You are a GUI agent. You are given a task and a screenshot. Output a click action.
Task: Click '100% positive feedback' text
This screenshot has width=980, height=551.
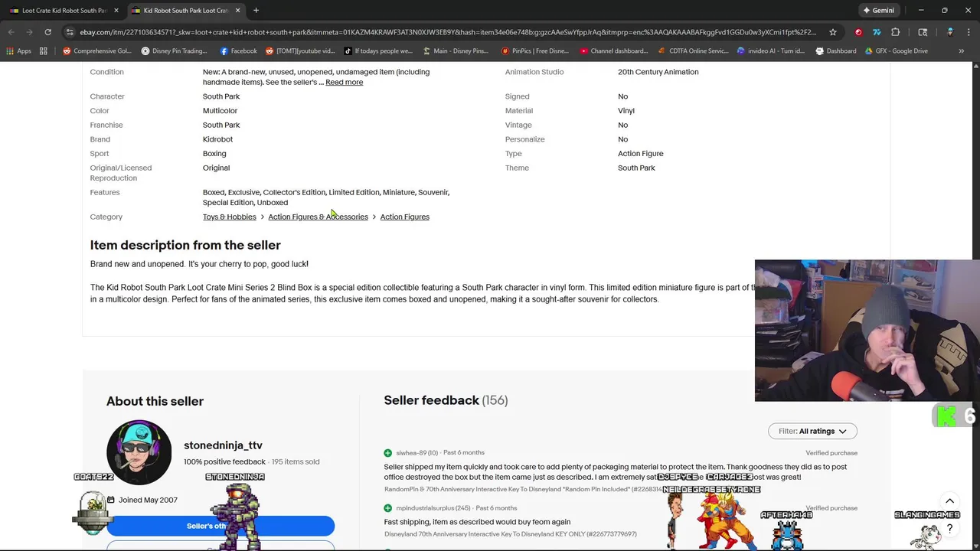(224, 461)
